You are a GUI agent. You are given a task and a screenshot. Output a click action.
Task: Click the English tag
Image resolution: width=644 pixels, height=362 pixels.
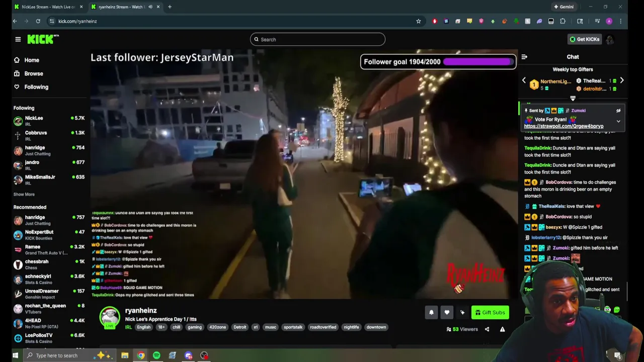tap(143, 327)
